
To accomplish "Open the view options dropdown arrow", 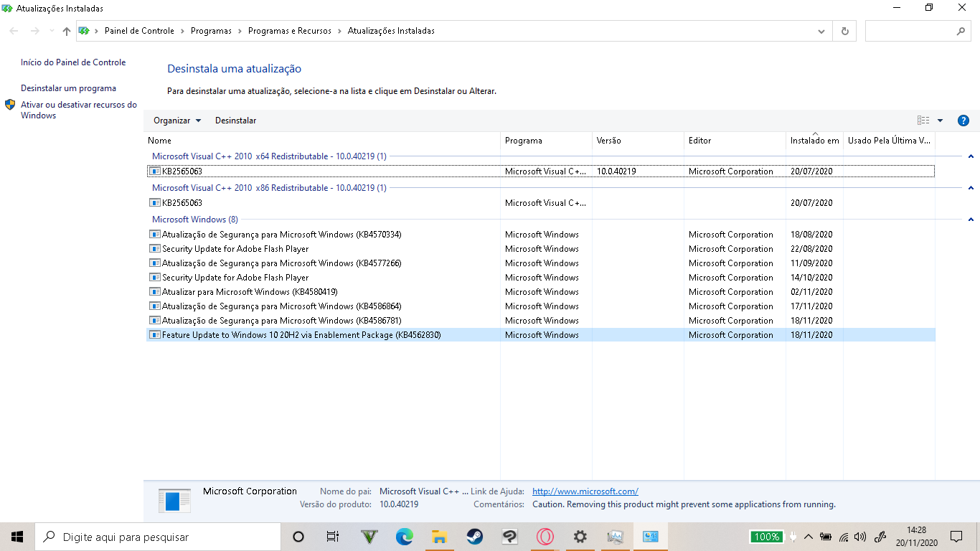I will point(940,121).
